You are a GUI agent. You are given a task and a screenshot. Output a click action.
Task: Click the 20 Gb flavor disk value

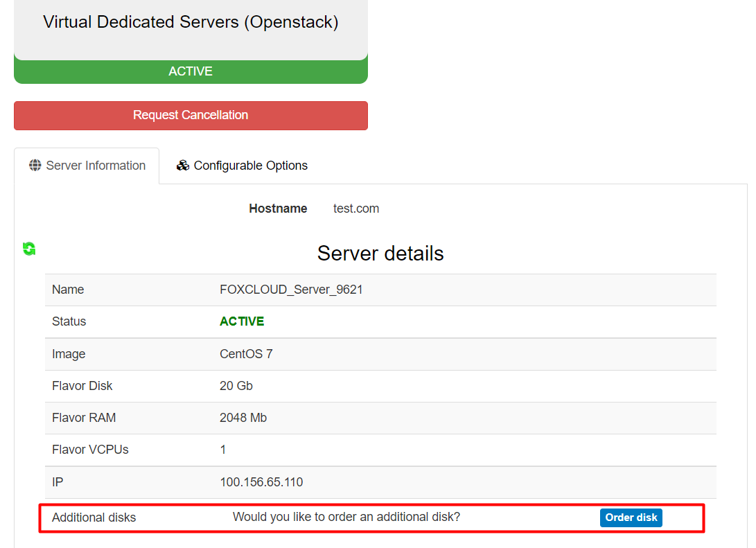tap(236, 386)
